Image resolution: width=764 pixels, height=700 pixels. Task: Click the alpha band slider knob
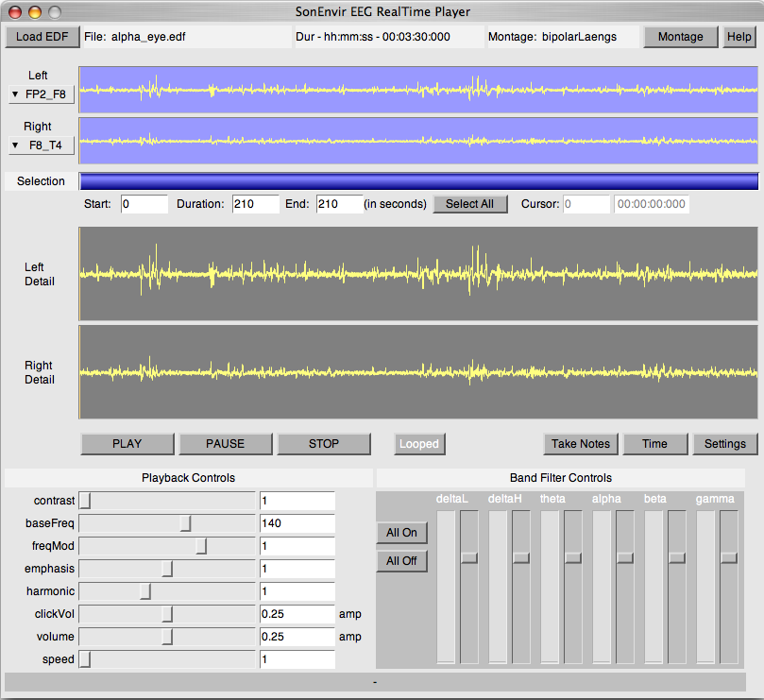point(625,557)
